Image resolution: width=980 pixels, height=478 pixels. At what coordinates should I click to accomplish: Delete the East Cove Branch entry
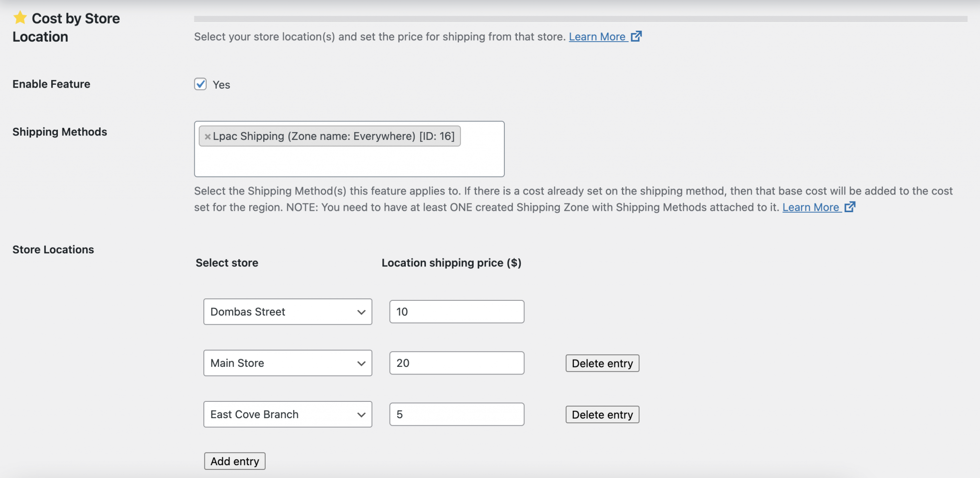pyautogui.click(x=602, y=414)
